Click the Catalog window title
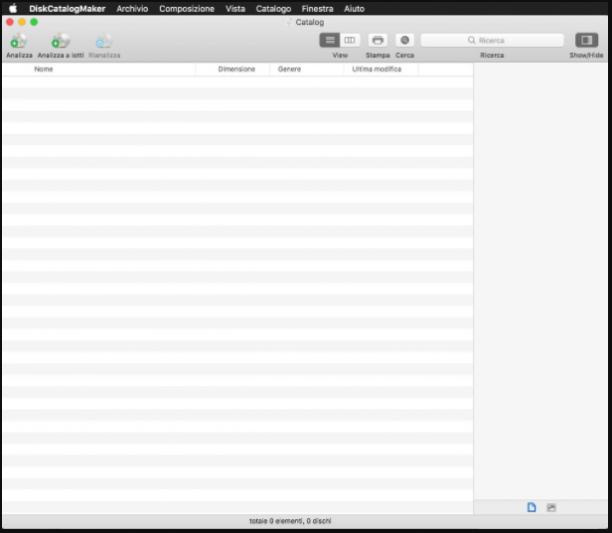 tap(310, 22)
